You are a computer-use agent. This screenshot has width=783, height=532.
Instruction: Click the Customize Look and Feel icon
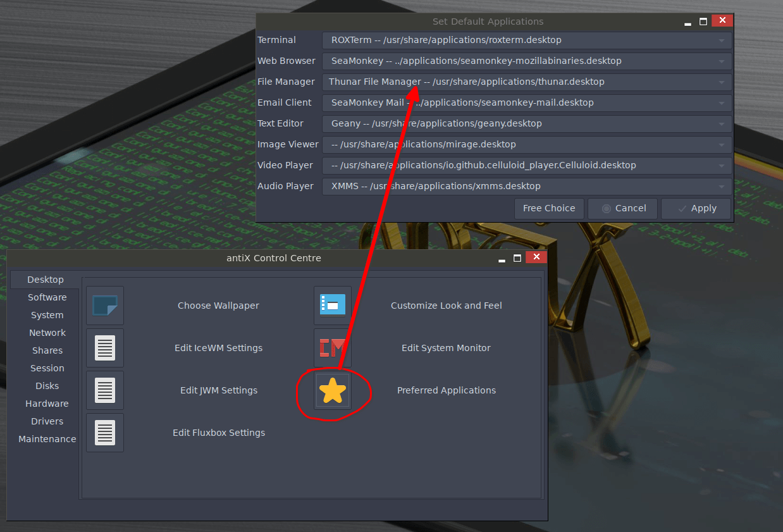click(333, 306)
